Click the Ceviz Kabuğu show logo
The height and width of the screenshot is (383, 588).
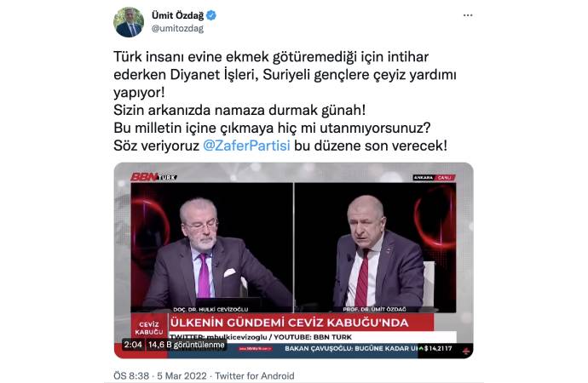149,329
